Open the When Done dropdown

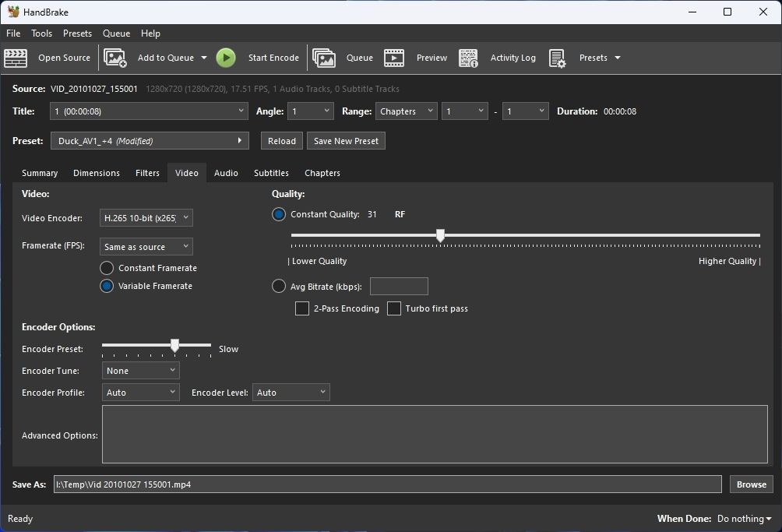[x=743, y=518]
